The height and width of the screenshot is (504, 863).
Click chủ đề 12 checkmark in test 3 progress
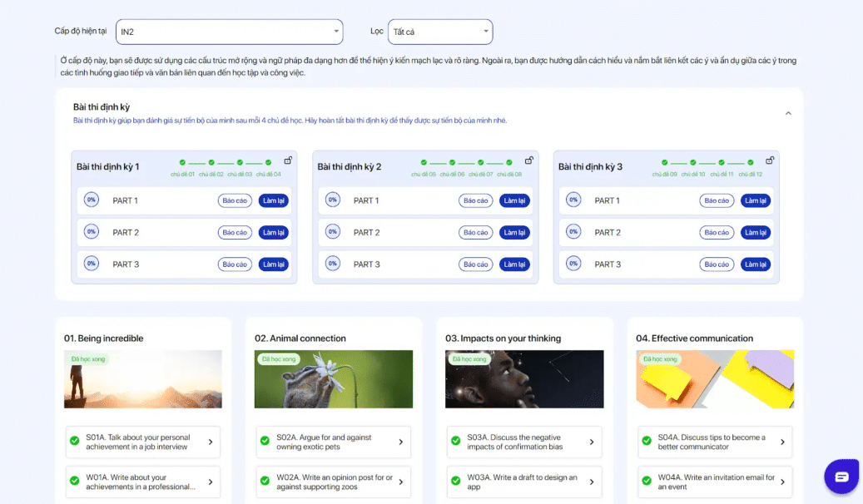click(x=750, y=163)
